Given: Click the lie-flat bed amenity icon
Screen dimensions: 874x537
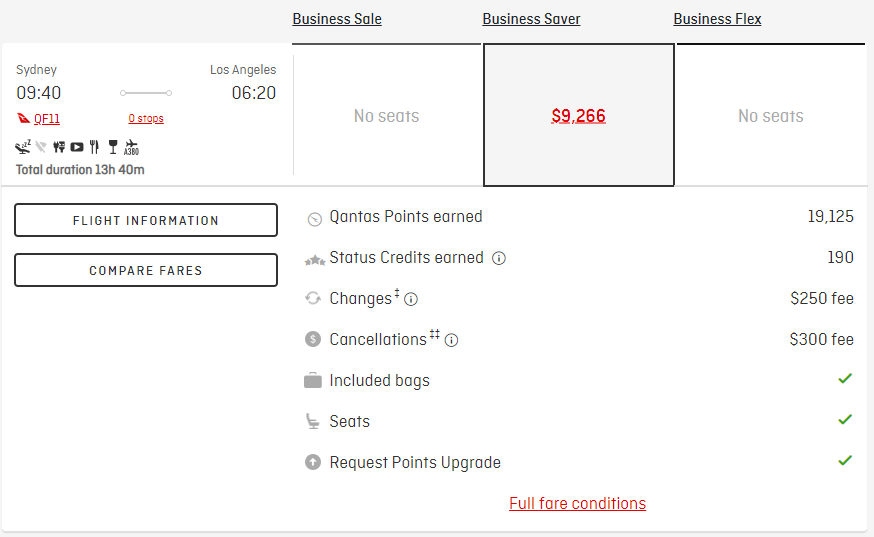Looking at the screenshot, I should (23, 147).
